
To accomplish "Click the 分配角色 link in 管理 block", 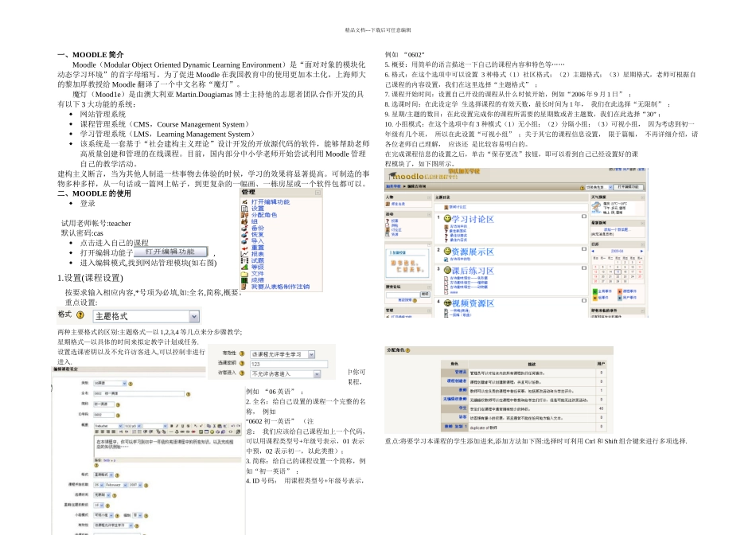I will [263, 215].
